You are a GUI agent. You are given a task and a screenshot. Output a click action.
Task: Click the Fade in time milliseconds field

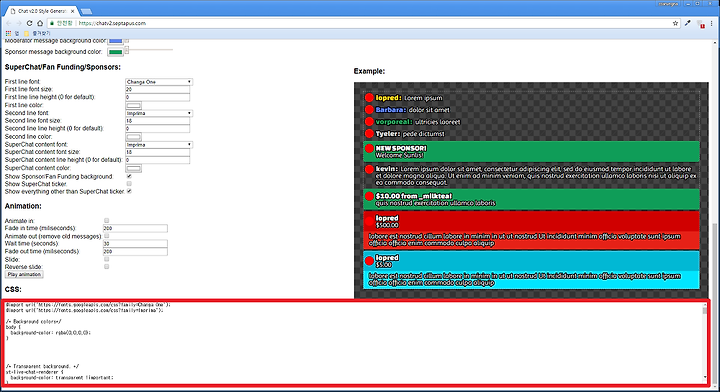pos(135,228)
